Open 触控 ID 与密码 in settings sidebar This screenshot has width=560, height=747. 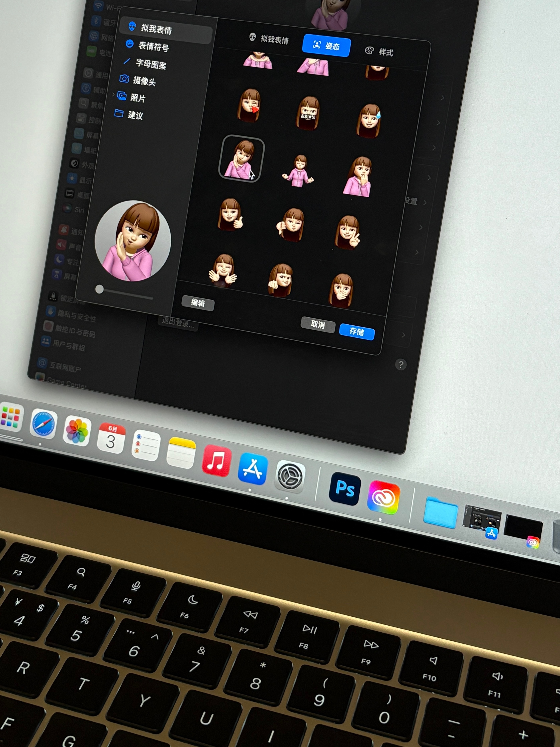(x=69, y=330)
